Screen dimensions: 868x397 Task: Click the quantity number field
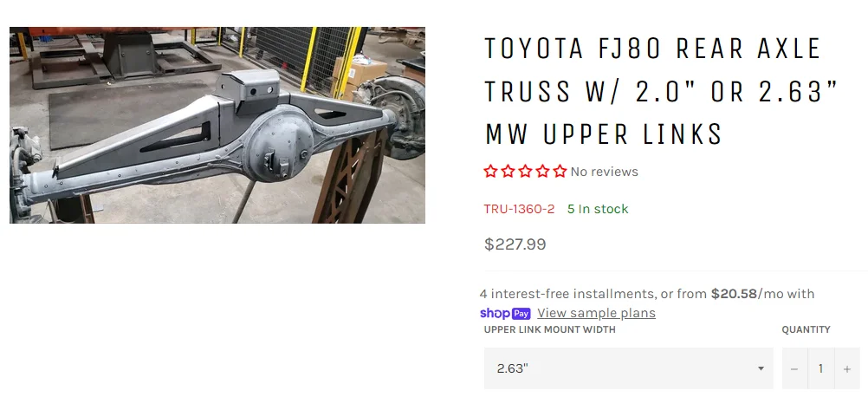click(820, 368)
